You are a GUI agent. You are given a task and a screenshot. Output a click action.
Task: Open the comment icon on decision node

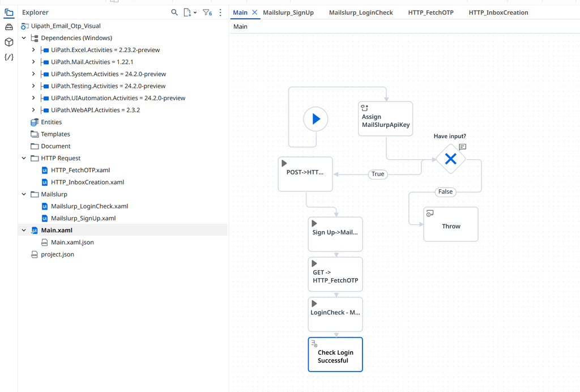click(462, 147)
